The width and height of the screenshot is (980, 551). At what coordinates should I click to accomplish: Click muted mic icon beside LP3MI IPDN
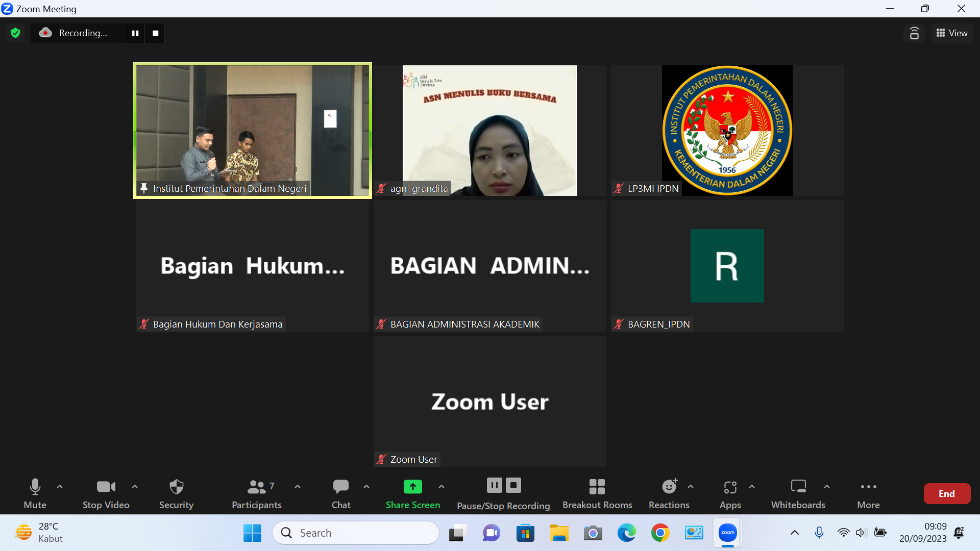(x=619, y=188)
